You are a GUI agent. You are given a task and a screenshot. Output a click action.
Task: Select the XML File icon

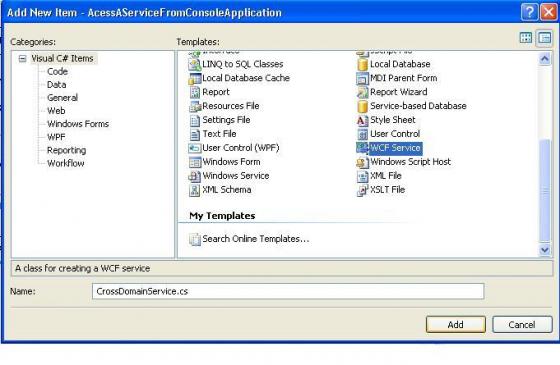[x=362, y=176]
